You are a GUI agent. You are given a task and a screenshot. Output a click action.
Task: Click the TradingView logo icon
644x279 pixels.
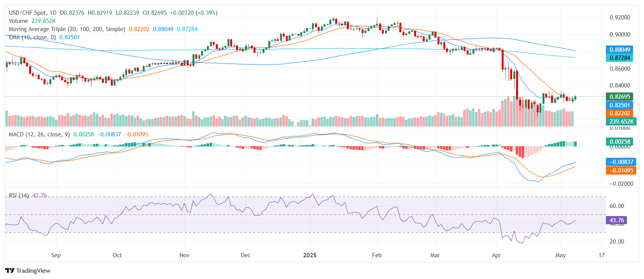tap(10, 271)
